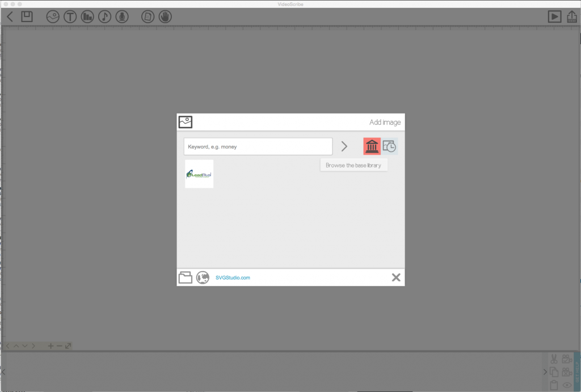This screenshot has height=392, width=581.
Task: Toggle element preview with eye icon
Action: click(x=567, y=385)
